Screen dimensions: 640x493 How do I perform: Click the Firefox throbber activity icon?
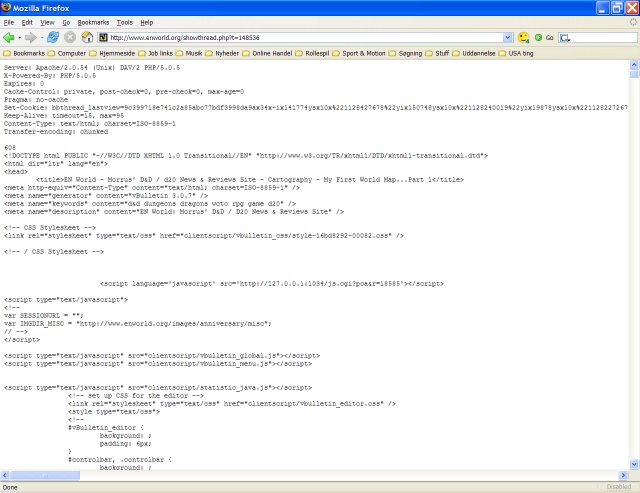(633, 22)
